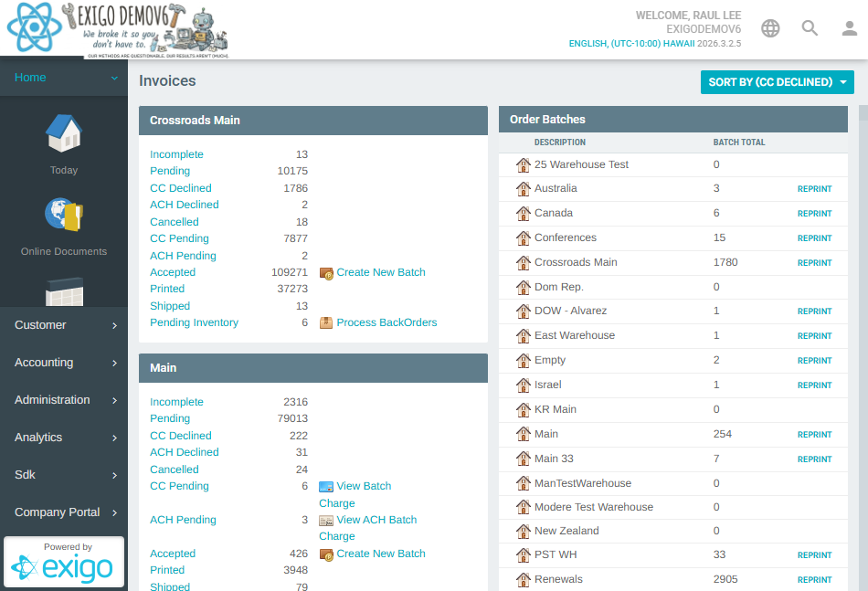Expand the Customer sidebar section
Viewport: 868px width, 591px height.
tap(40, 324)
